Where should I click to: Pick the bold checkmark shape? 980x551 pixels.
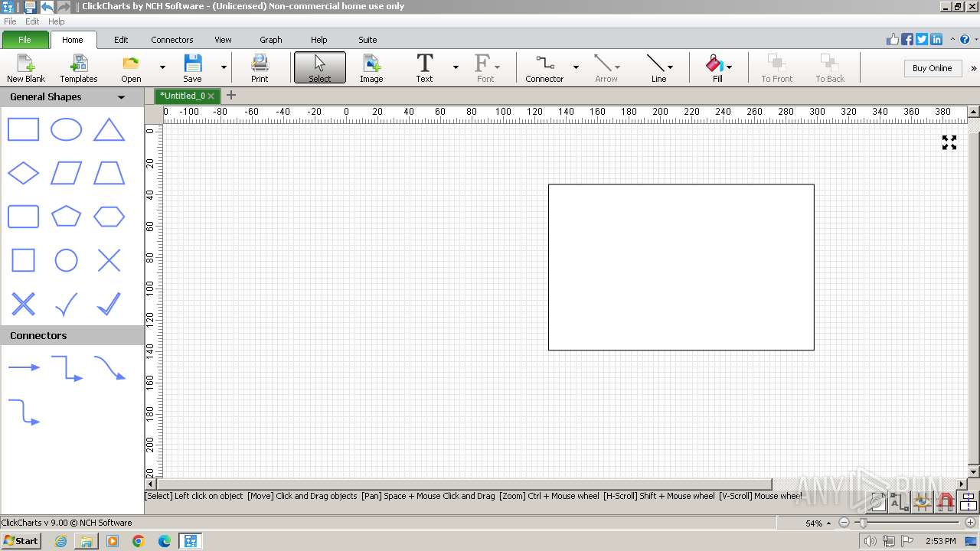pyautogui.click(x=109, y=304)
